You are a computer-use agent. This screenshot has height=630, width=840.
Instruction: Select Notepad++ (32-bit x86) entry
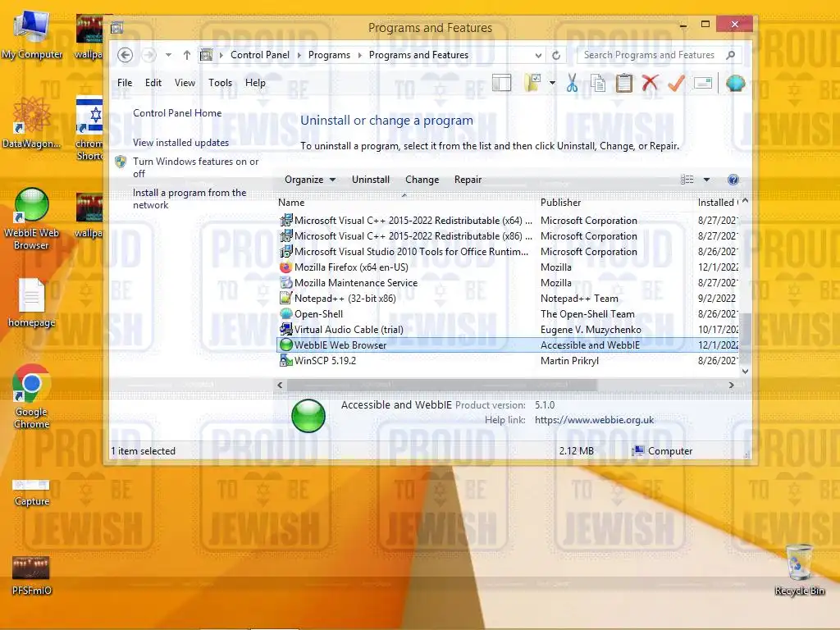tap(508, 299)
